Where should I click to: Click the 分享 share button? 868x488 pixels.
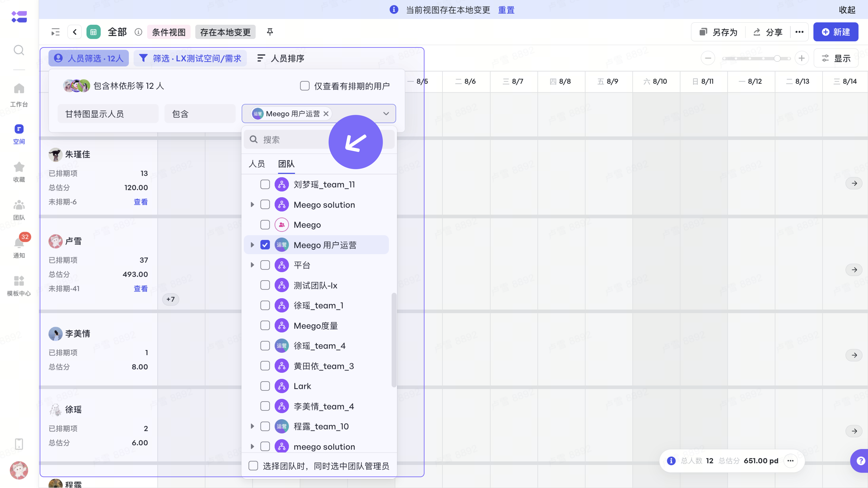[x=768, y=32]
